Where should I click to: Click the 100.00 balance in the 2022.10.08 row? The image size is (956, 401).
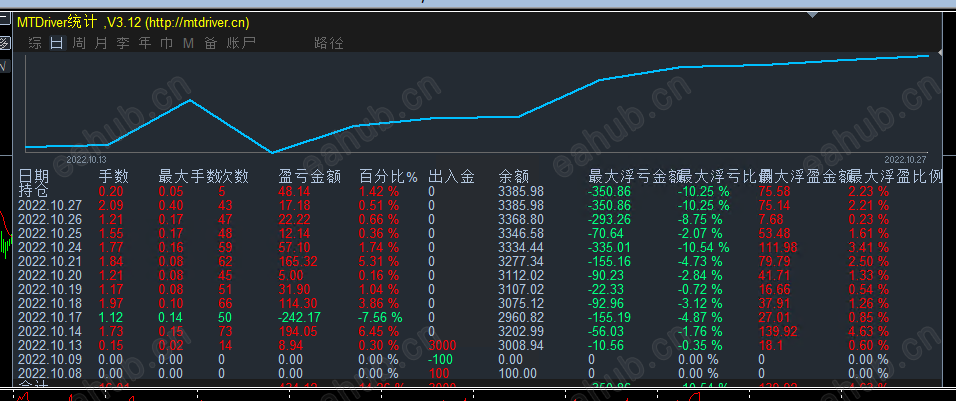[x=518, y=373]
